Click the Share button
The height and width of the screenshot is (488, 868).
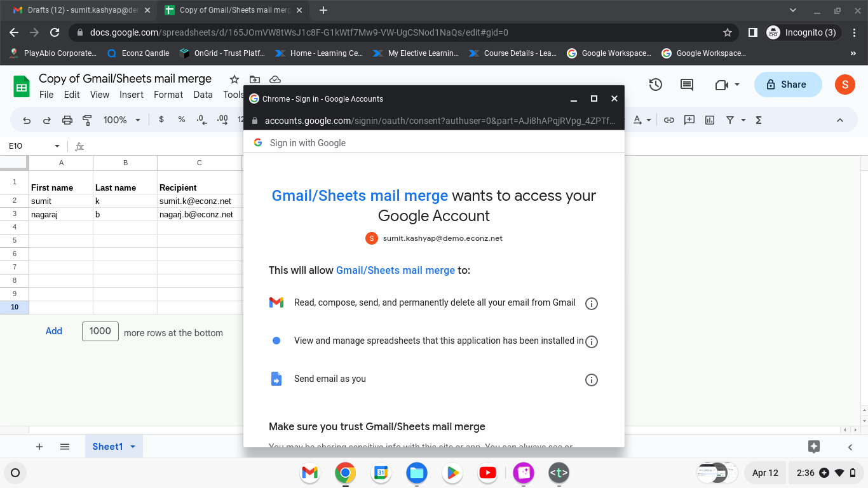pyautogui.click(x=788, y=85)
